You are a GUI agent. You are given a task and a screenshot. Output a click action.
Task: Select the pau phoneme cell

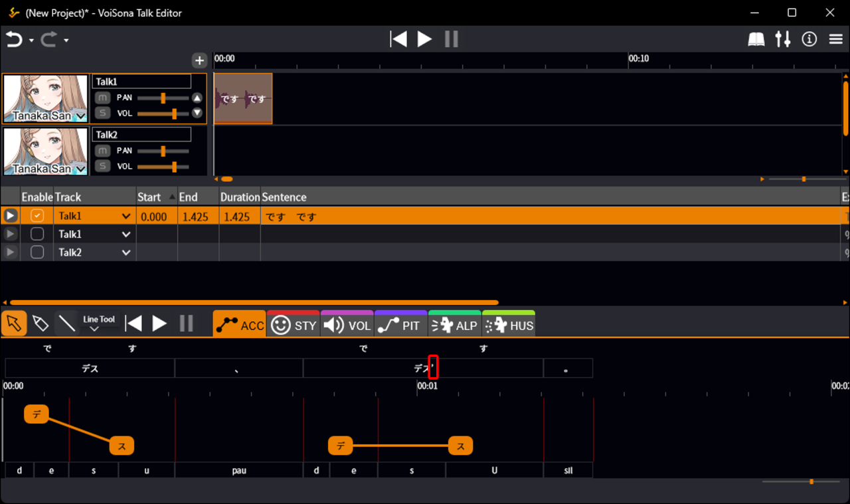(239, 470)
